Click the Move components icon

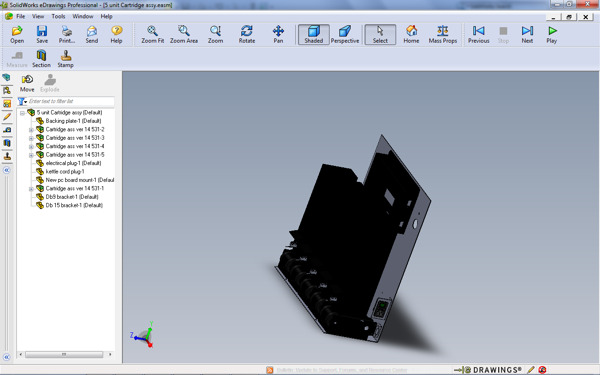(x=27, y=83)
